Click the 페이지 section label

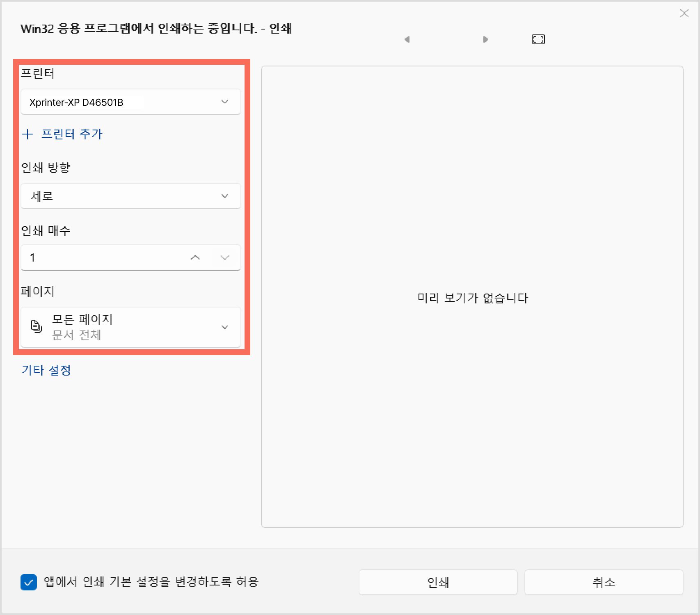point(38,292)
